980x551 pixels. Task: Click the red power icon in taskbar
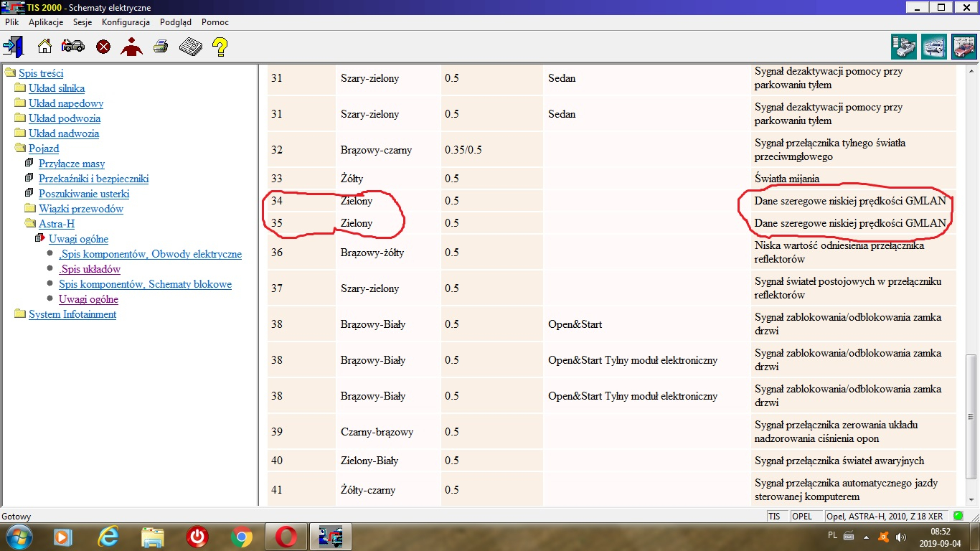tap(197, 537)
